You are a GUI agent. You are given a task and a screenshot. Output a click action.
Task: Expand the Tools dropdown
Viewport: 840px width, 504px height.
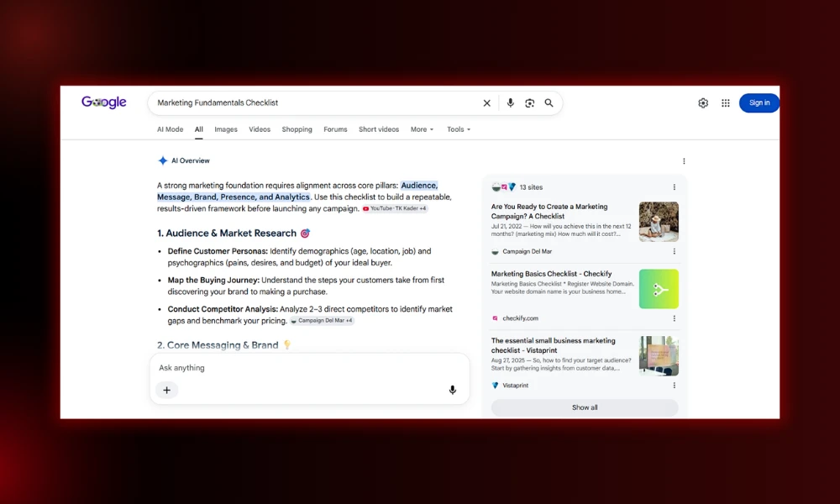459,129
